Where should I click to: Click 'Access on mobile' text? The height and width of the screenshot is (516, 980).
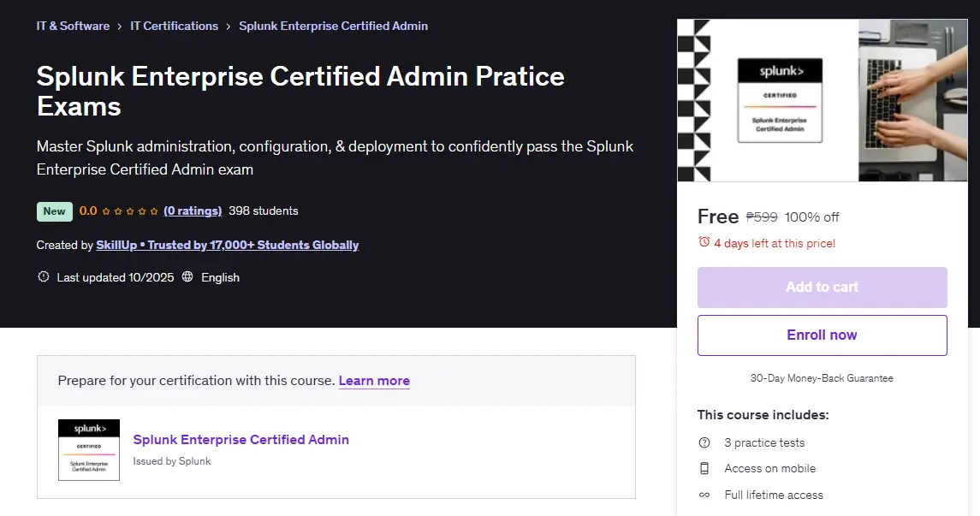point(770,469)
